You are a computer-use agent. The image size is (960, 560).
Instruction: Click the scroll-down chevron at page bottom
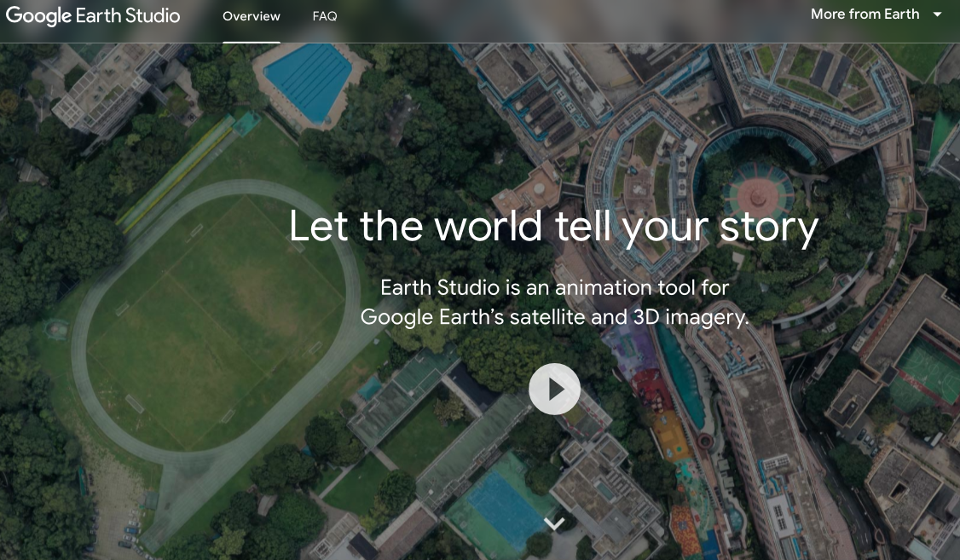(x=554, y=523)
